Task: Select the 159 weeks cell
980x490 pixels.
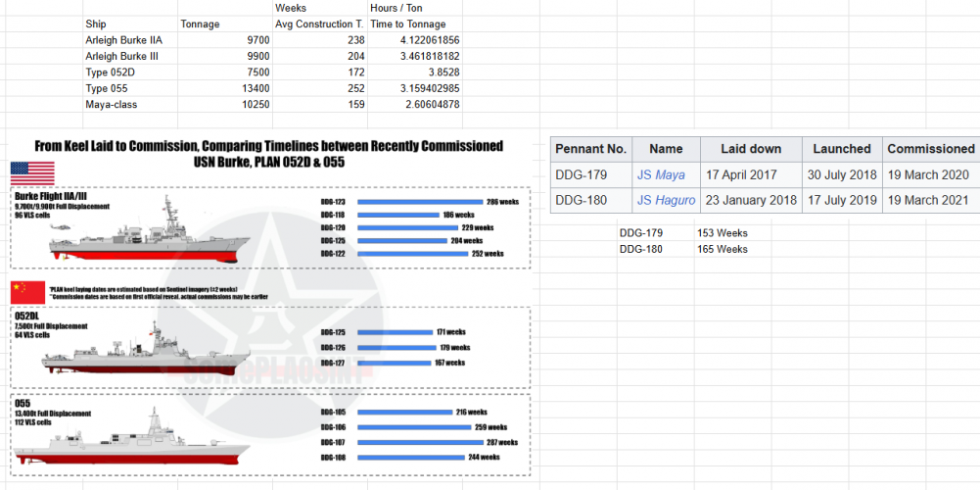Action: click(320, 105)
